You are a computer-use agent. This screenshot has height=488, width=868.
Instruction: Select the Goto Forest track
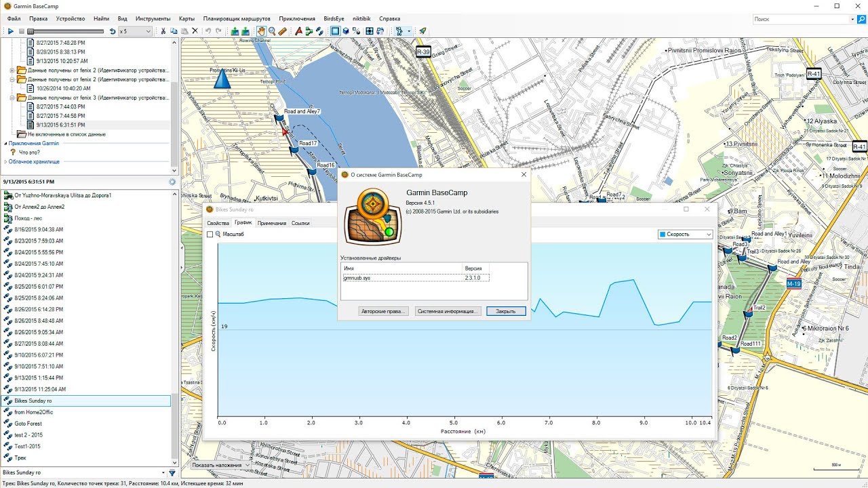pos(28,424)
